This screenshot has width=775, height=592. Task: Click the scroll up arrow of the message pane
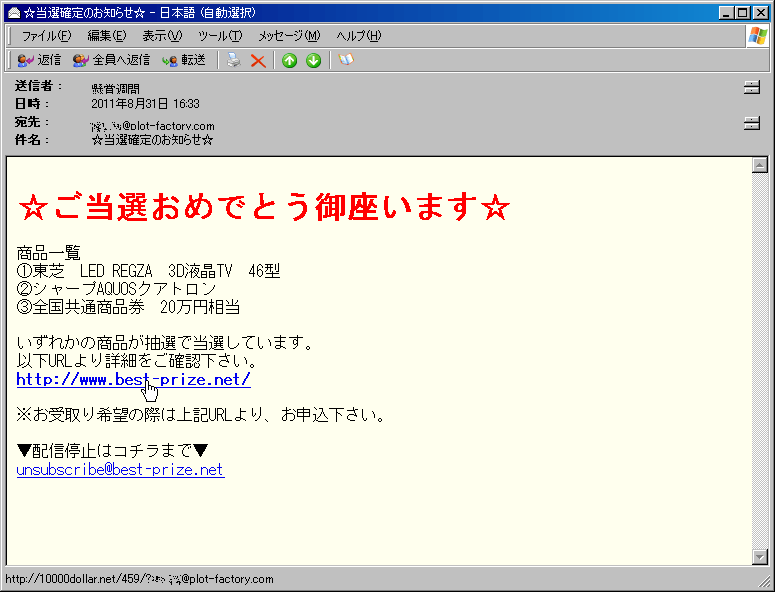click(x=760, y=165)
